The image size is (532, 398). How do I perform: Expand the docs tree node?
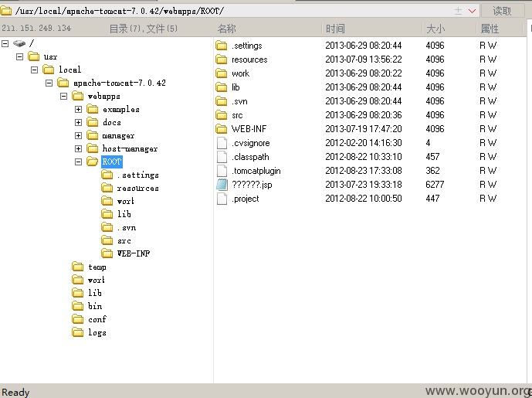(x=78, y=122)
